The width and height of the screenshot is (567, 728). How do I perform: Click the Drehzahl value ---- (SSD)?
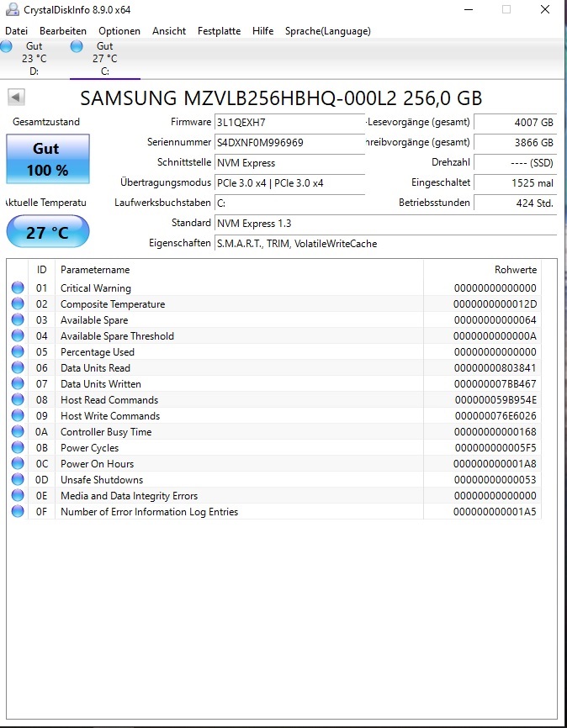(x=516, y=163)
